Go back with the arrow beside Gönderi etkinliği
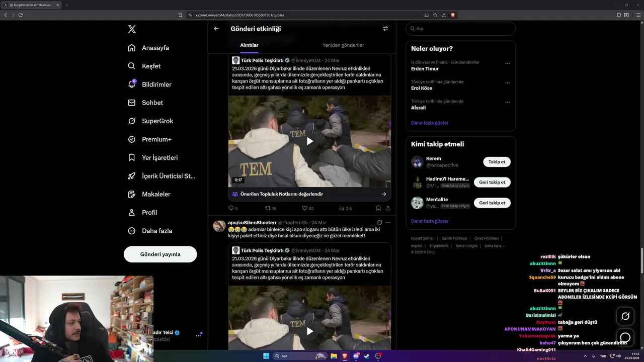 (216, 29)
